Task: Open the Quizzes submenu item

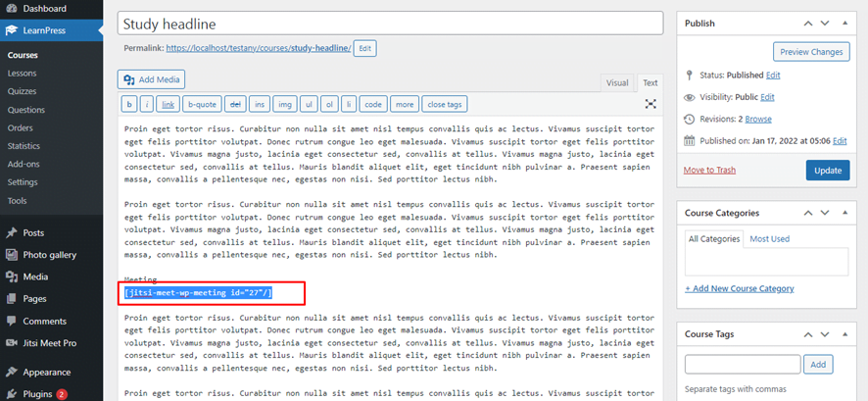Action: point(23,91)
